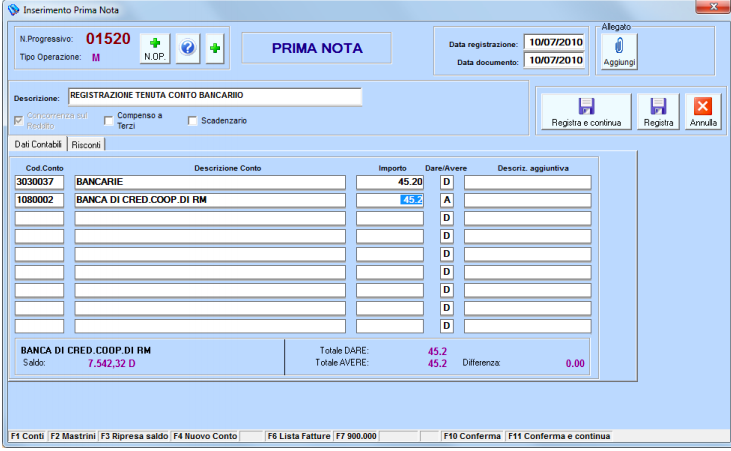Open help with blue question mark icon

pos(188,49)
